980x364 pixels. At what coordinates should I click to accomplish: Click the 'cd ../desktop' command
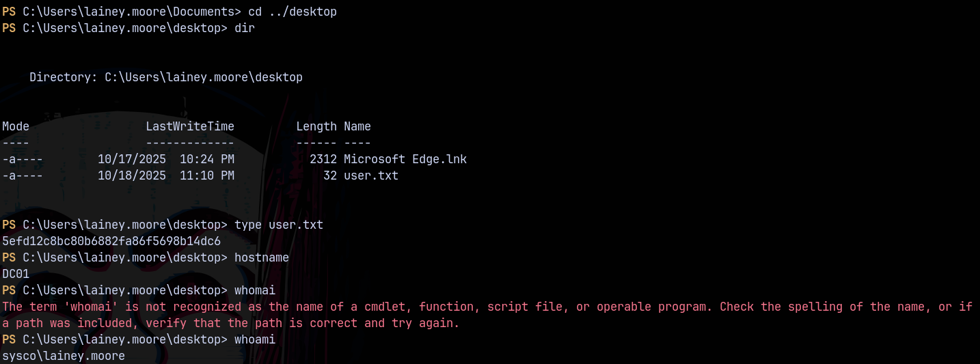(x=292, y=12)
